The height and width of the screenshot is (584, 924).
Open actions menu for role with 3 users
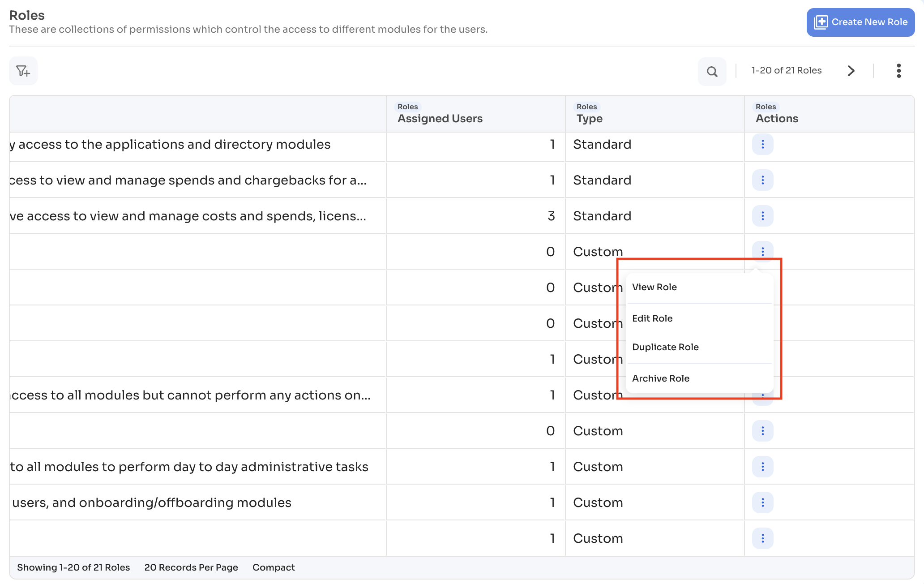pos(762,216)
